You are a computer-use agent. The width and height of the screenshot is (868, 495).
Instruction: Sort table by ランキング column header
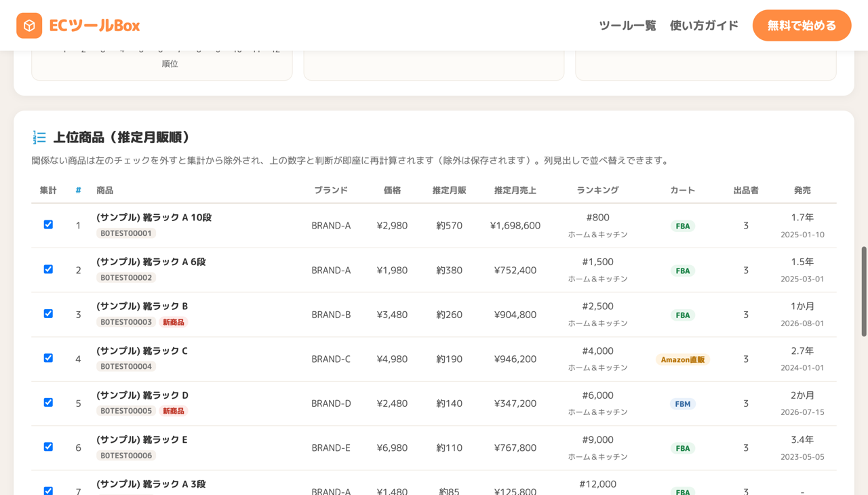597,191
